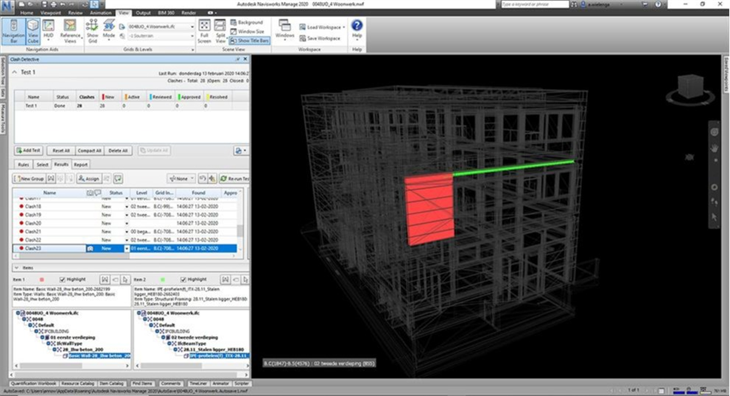Click the reset icon beside the None dropdown
The image size is (730, 396).
[x=203, y=179]
